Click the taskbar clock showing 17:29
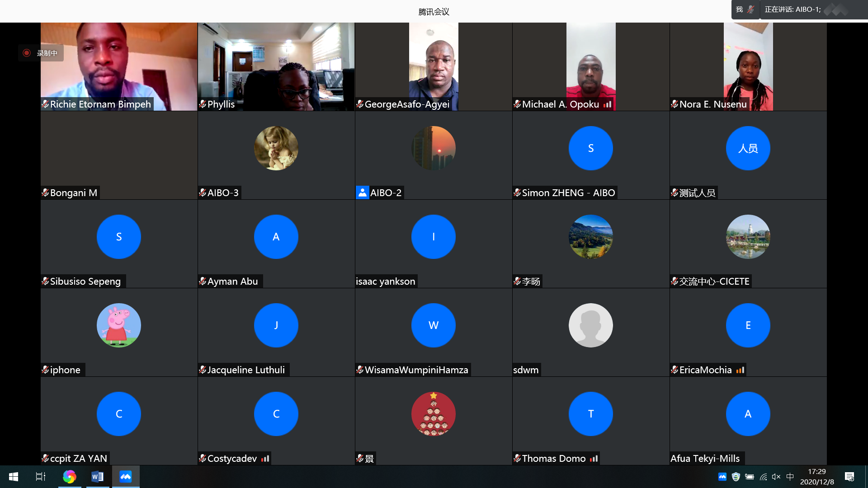Viewport: 868px width, 488px height. coord(817,477)
